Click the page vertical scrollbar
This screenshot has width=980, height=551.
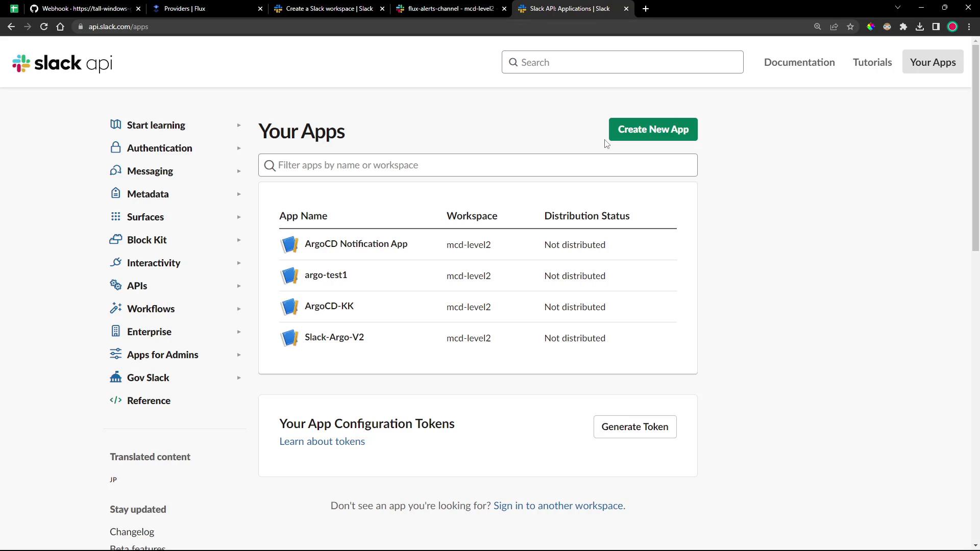[x=975, y=148]
